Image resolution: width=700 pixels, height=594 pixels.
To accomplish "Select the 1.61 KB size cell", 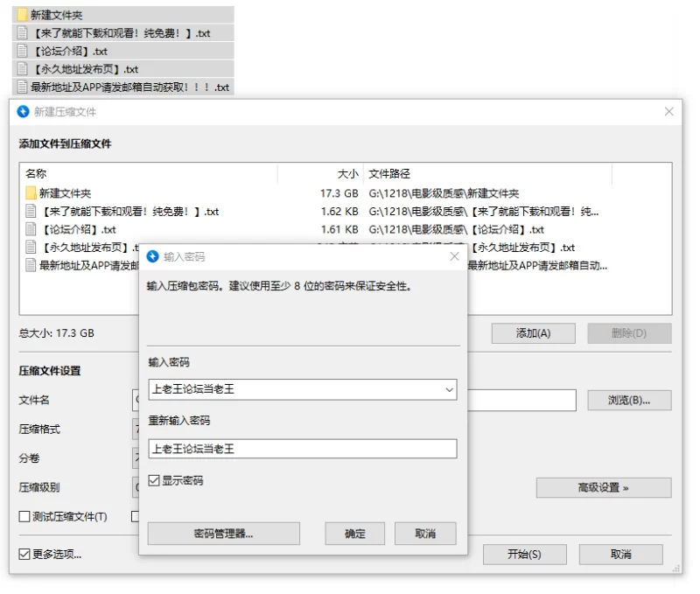I will click(339, 229).
